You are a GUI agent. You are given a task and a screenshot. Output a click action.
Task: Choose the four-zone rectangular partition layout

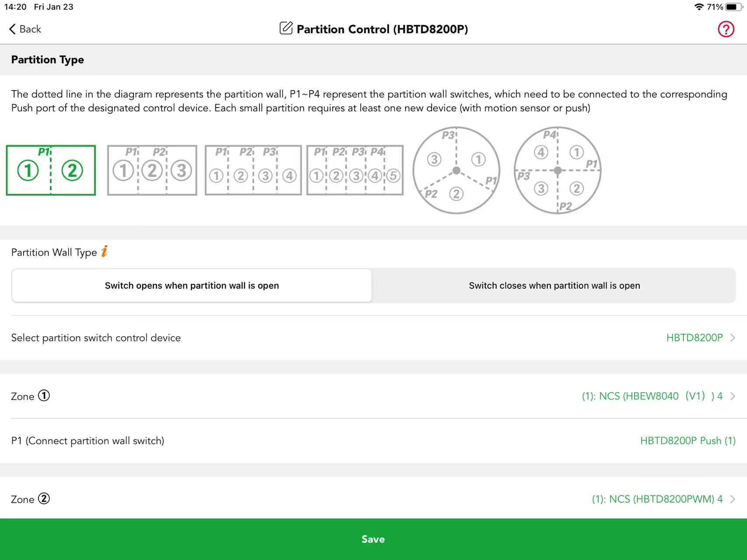point(253,170)
